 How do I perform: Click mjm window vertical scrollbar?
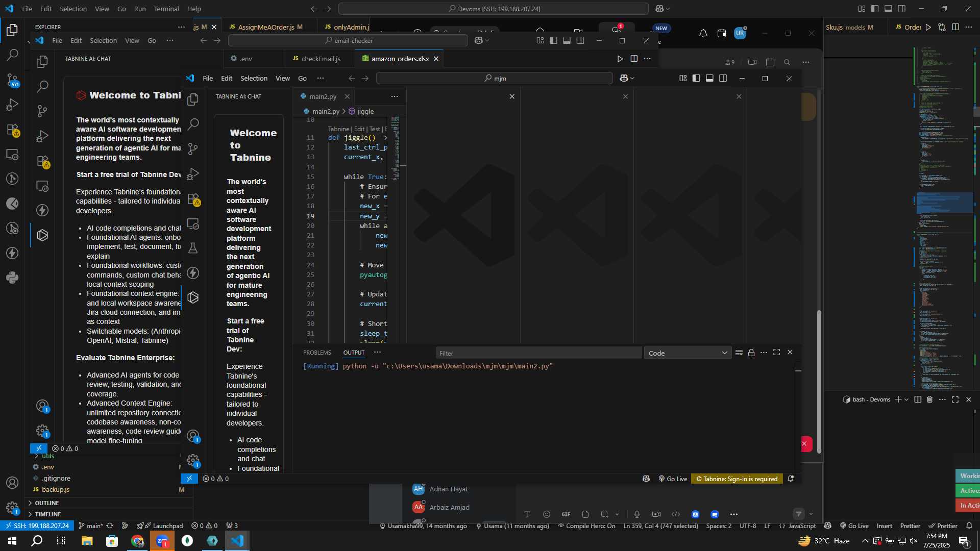(x=819, y=381)
